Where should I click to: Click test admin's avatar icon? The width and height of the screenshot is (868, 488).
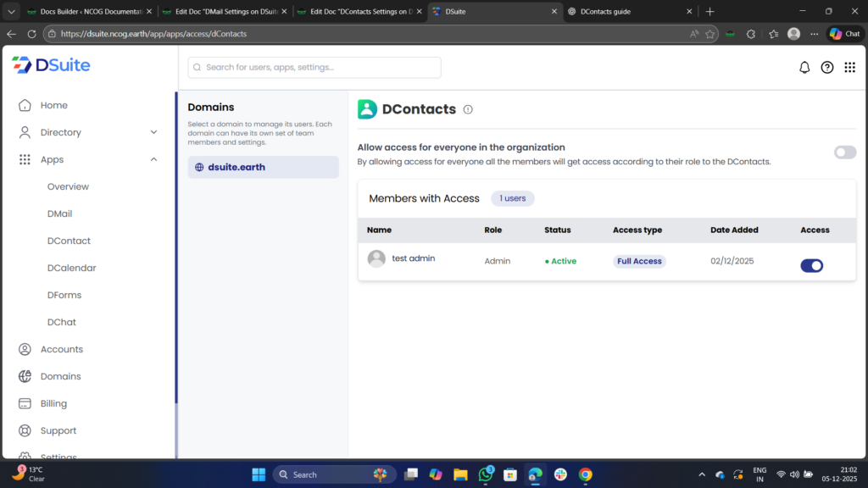(x=376, y=259)
